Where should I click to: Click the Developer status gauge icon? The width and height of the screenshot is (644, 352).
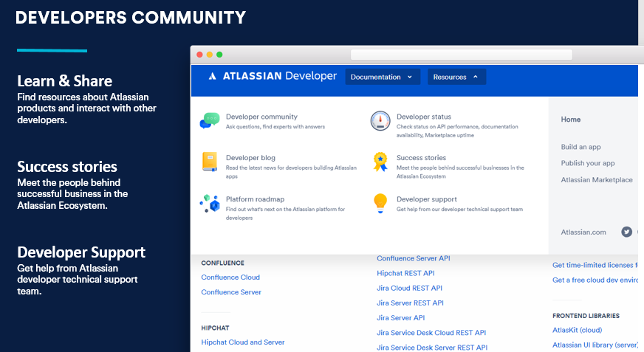click(380, 120)
